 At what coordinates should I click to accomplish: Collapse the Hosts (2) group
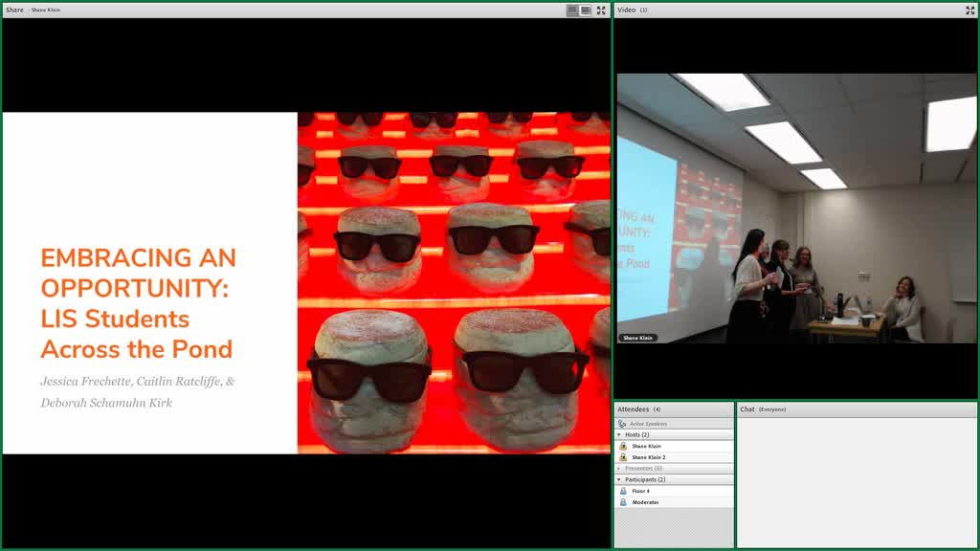(619, 435)
